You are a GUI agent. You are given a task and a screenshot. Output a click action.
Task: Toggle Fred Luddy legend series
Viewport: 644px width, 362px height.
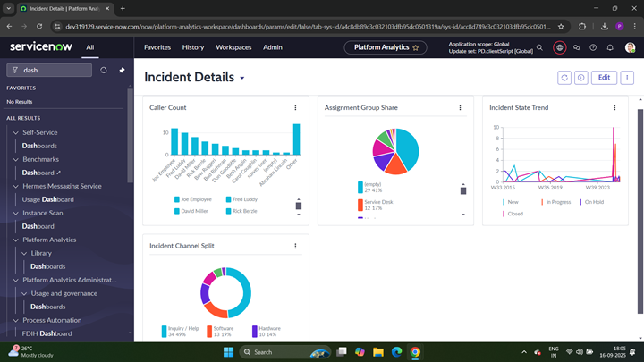click(x=241, y=199)
